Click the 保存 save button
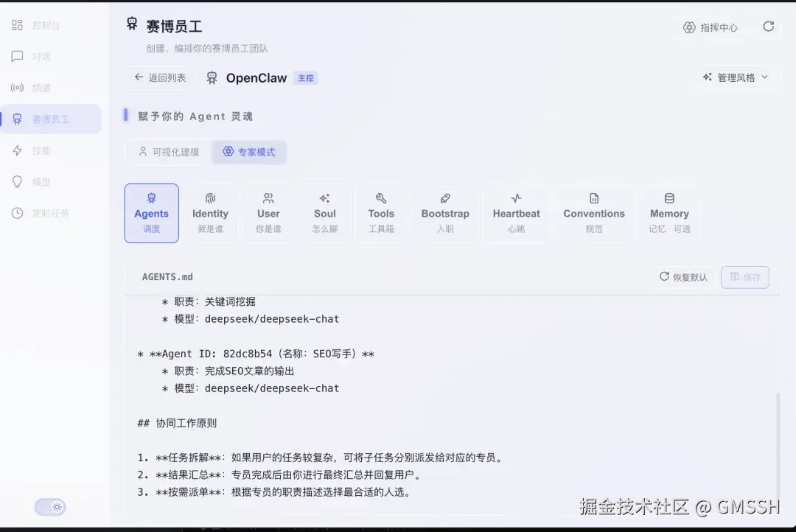796x532 pixels. pyautogui.click(x=744, y=277)
